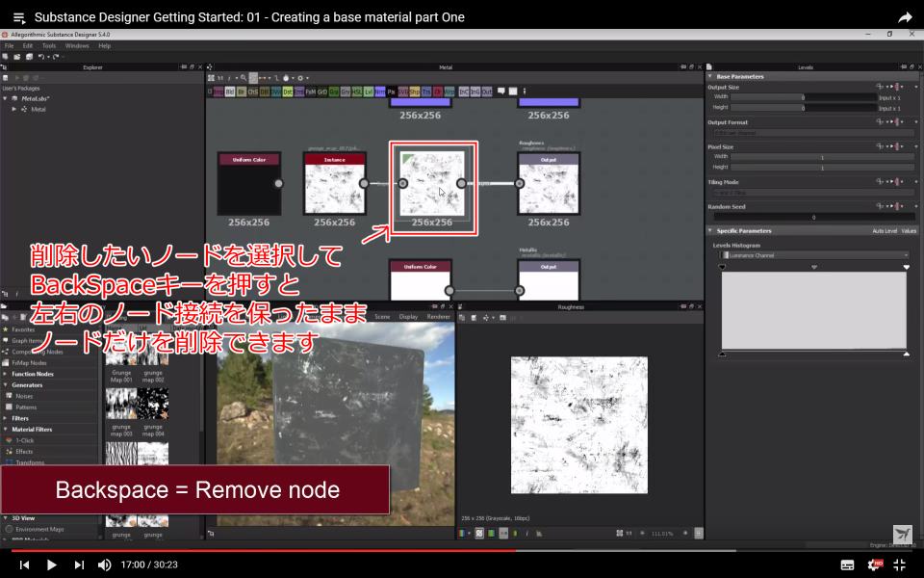This screenshot has height=578, width=924.
Task: Add a frame using the frame icon
Action: (513, 92)
